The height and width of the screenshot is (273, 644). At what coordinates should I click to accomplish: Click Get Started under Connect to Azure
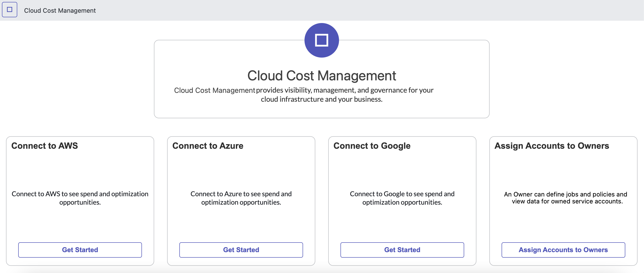241,250
